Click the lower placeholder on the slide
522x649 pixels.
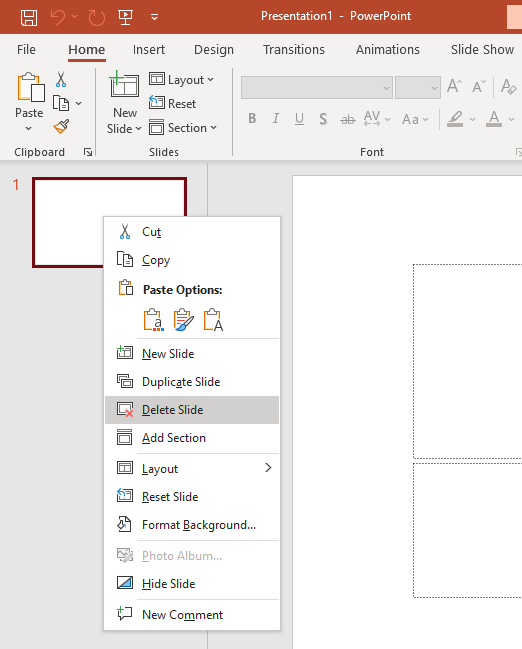click(467, 530)
